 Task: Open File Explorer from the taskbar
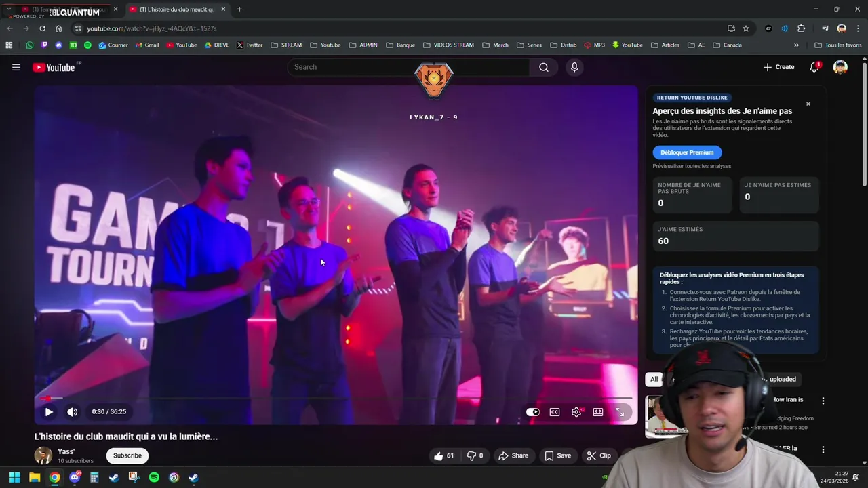[x=35, y=477]
